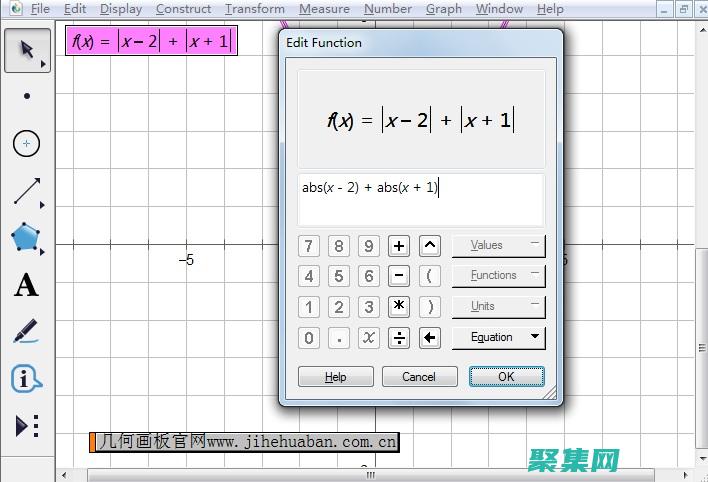Screen dimensions: 708x482
Task: Open the Information tool
Action: coord(27,379)
